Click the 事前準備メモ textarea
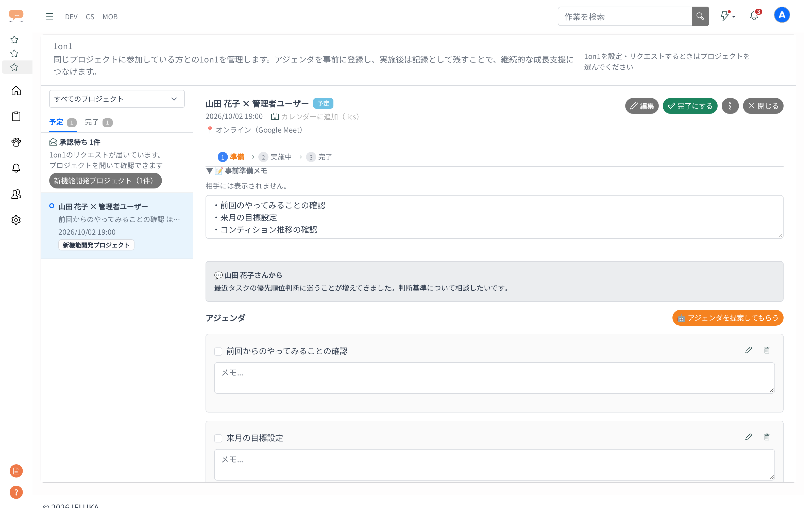 pyautogui.click(x=494, y=217)
